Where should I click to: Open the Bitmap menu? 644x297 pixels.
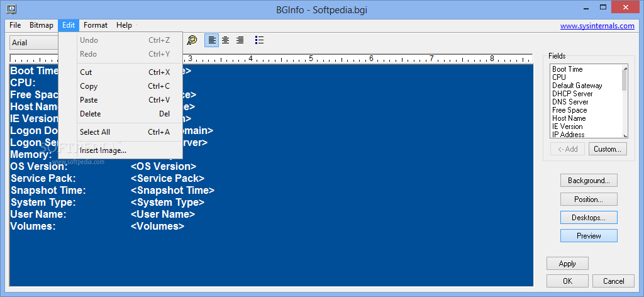click(42, 25)
